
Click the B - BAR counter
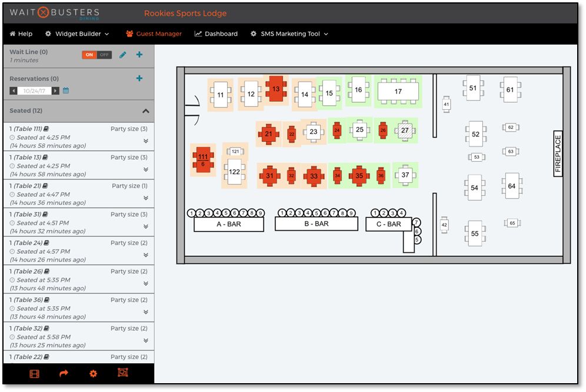tap(316, 224)
